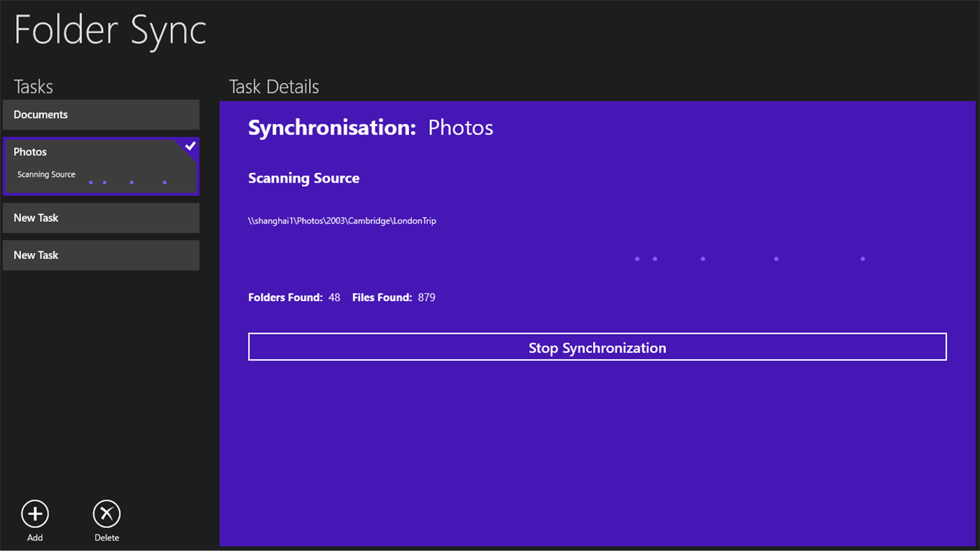Click the X symbol inside the Delete circle
This screenshot has width=980, height=551.
(x=106, y=513)
